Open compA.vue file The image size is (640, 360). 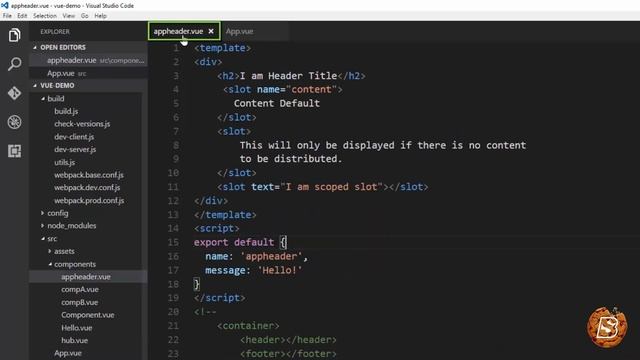pyautogui.click(x=80, y=289)
